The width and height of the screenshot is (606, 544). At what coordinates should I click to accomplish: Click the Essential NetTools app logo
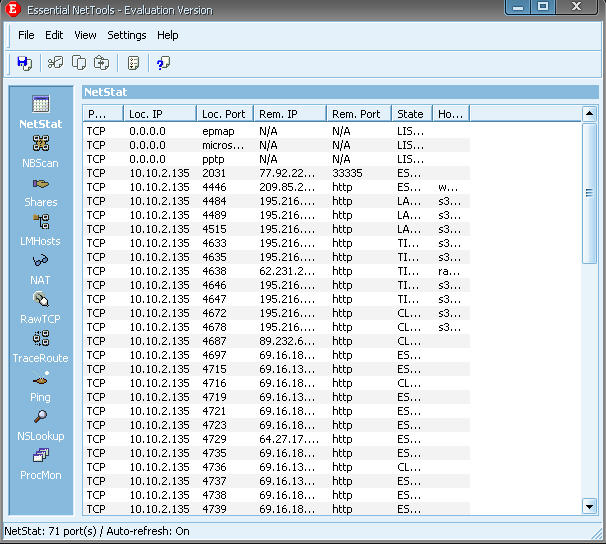coord(13,8)
